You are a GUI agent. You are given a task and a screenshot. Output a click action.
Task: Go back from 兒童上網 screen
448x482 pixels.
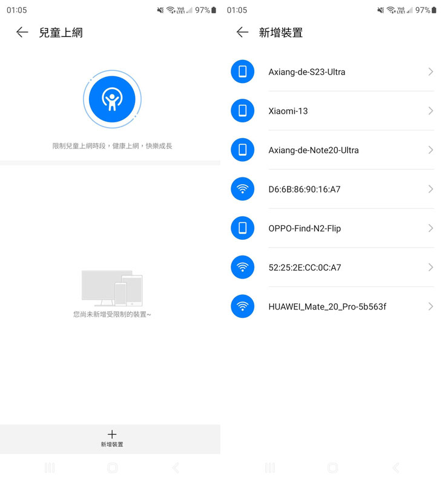click(22, 32)
